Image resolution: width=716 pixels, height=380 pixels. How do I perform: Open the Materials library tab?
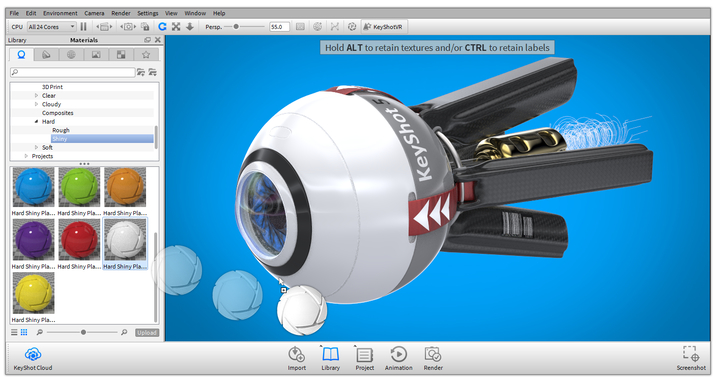[x=21, y=55]
